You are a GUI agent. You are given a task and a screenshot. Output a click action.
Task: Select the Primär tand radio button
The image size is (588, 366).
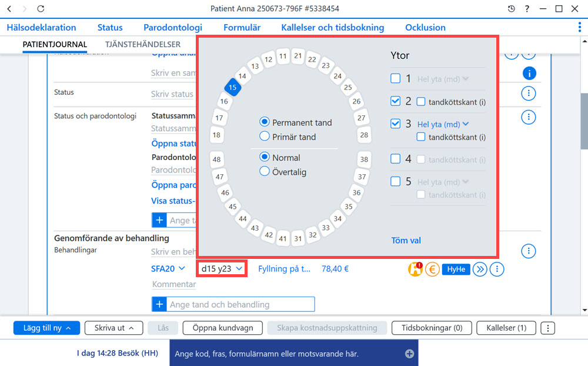coord(265,137)
